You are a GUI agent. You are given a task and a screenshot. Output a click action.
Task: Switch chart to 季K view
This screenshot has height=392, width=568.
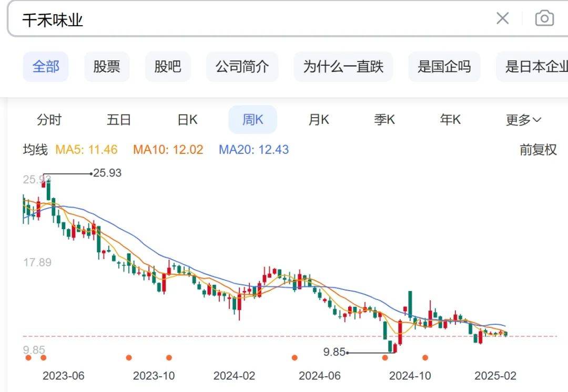[384, 119]
